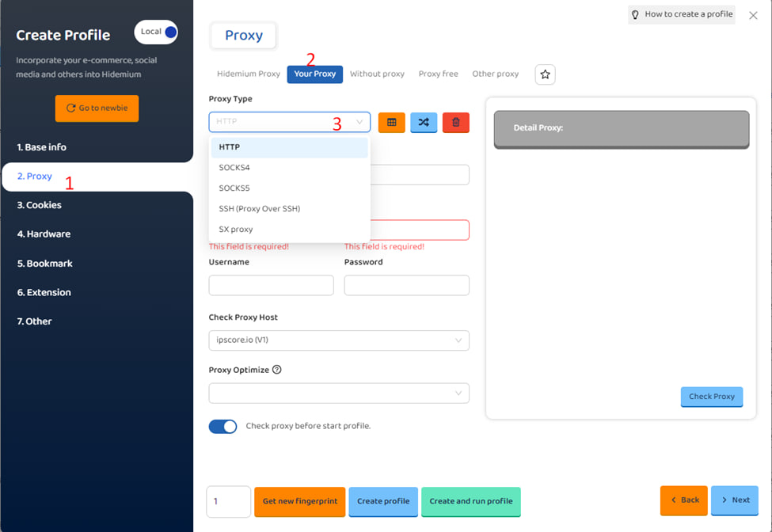Screen dimensions: 772x532
Task: Click the red trash delete icon
Action: pos(456,122)
